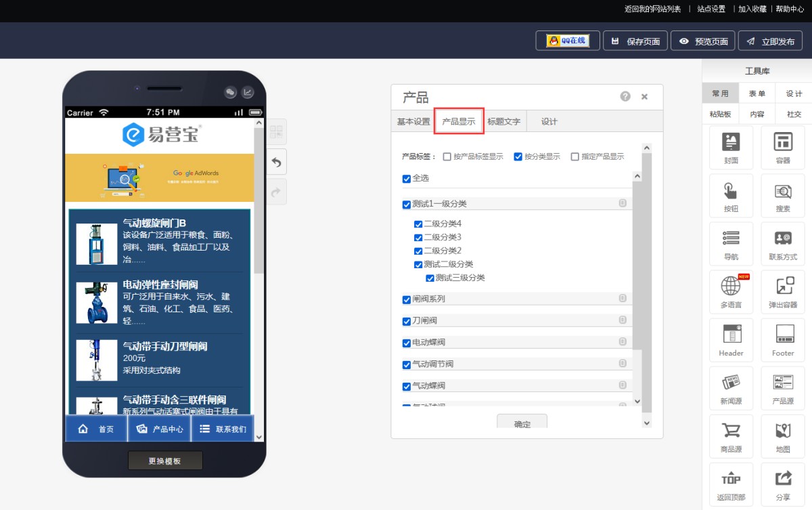Close the 产品 dialog with the X
The width and height of the screenshot is (812, 510).
(x=644, y=97)
